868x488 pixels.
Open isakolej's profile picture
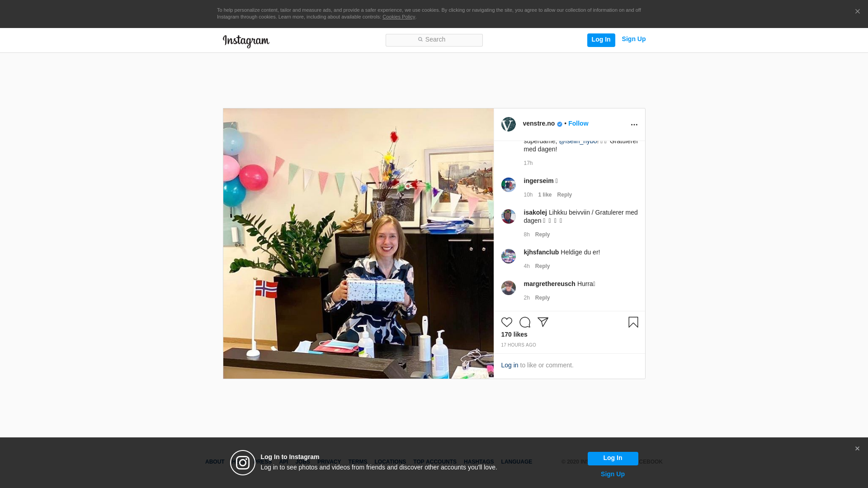(x=508, y=216)
